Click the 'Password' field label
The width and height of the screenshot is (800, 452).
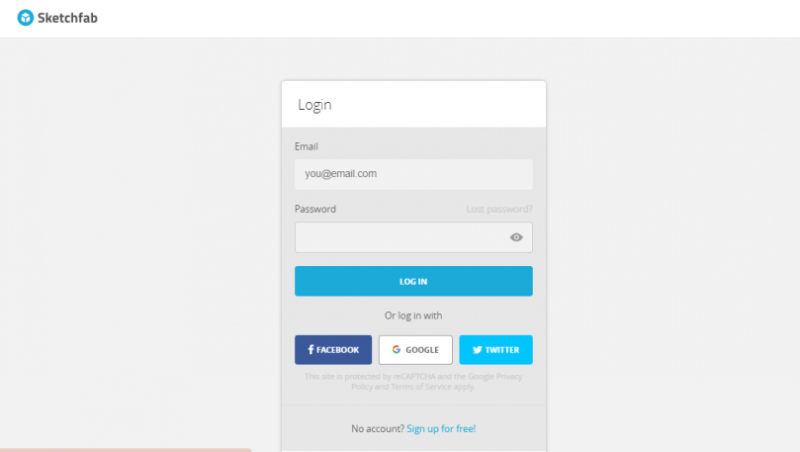click(315, 209)
